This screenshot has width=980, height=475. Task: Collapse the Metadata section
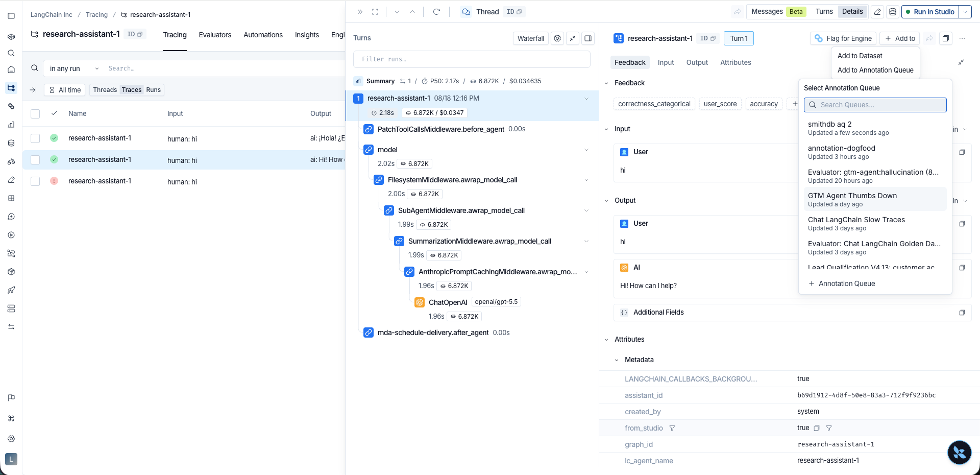(617, 360)
